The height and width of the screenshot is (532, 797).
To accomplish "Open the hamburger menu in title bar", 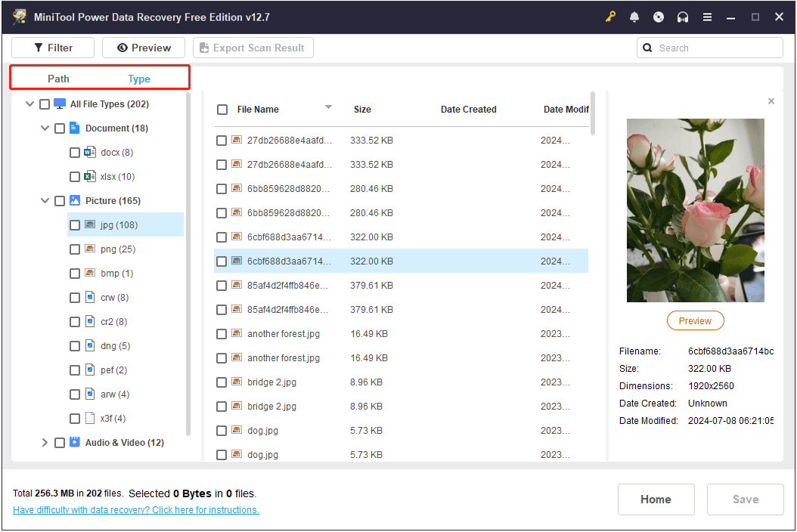I will pyautogui.click(x=707, y=17).
